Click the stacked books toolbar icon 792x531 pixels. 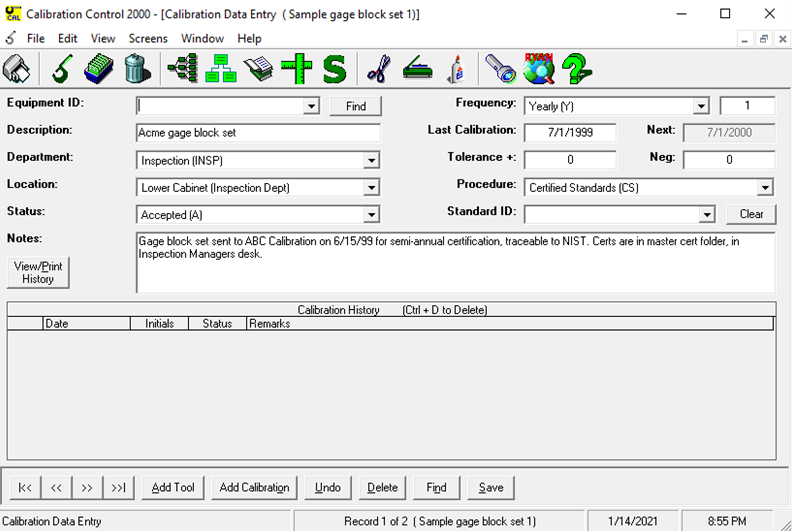tap(258, 68)
